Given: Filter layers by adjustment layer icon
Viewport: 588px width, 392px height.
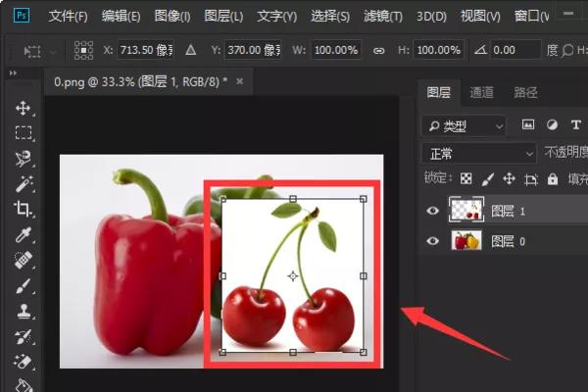Looking at the screenshot, I should (552, 124).
